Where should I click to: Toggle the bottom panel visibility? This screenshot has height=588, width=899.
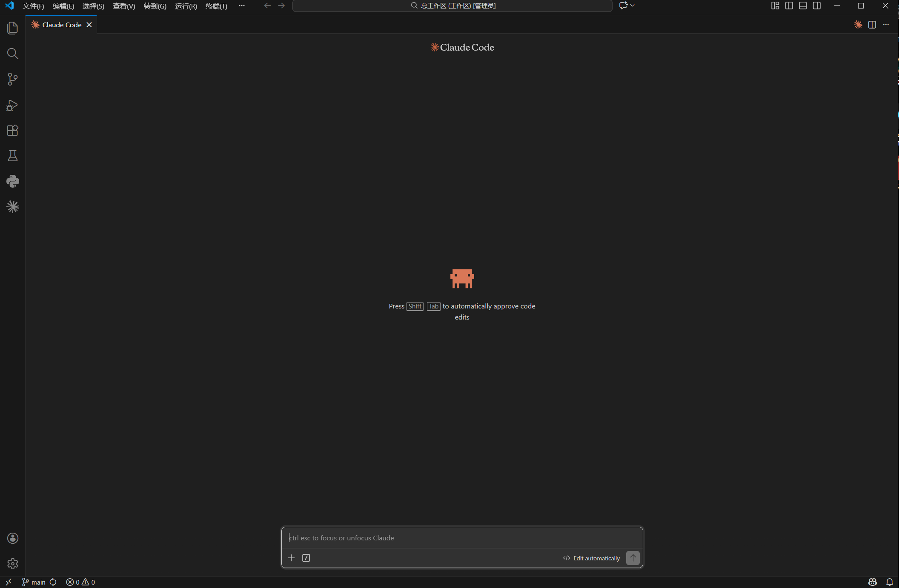pyautogui.click(x=803, y=6)
